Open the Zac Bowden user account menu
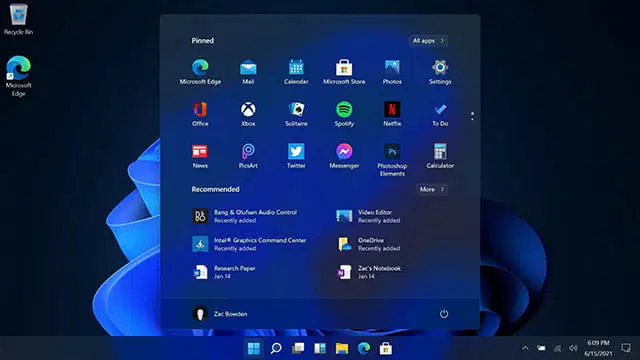This screenshot has width=640, height=360. 220,314
